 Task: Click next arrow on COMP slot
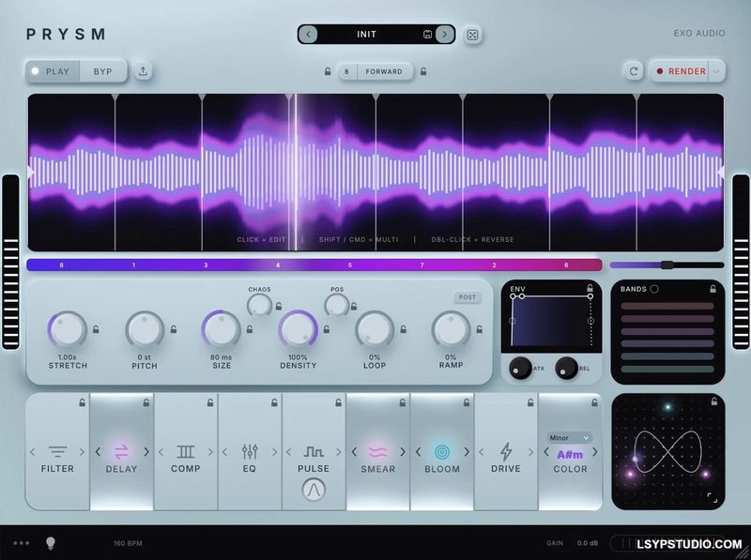tap(210, 452)
